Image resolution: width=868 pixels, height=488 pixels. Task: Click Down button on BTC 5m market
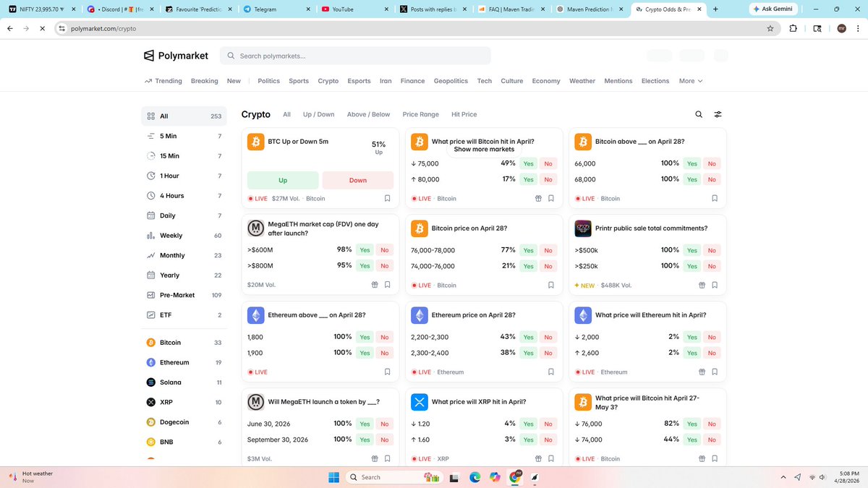pos(358,180)
